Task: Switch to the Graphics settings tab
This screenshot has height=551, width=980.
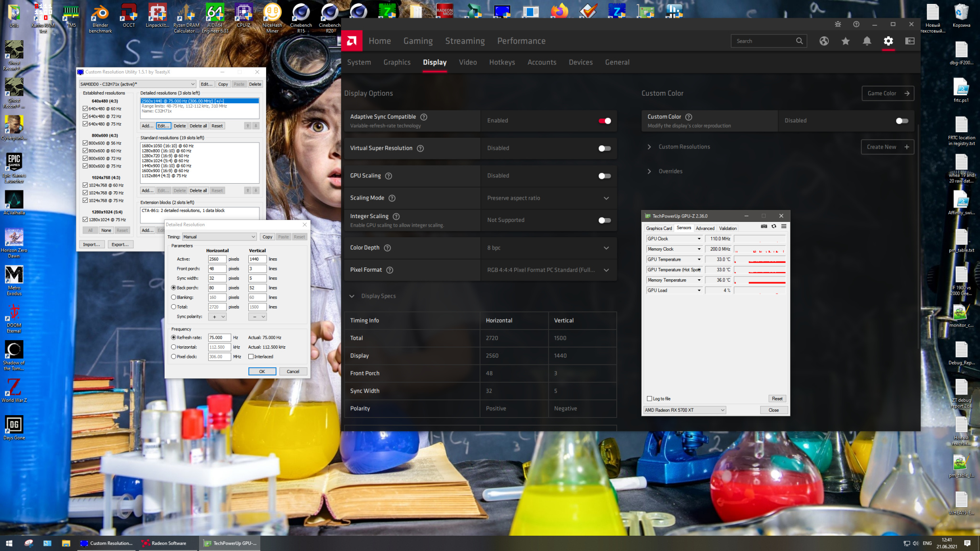Action: point(397,62)
